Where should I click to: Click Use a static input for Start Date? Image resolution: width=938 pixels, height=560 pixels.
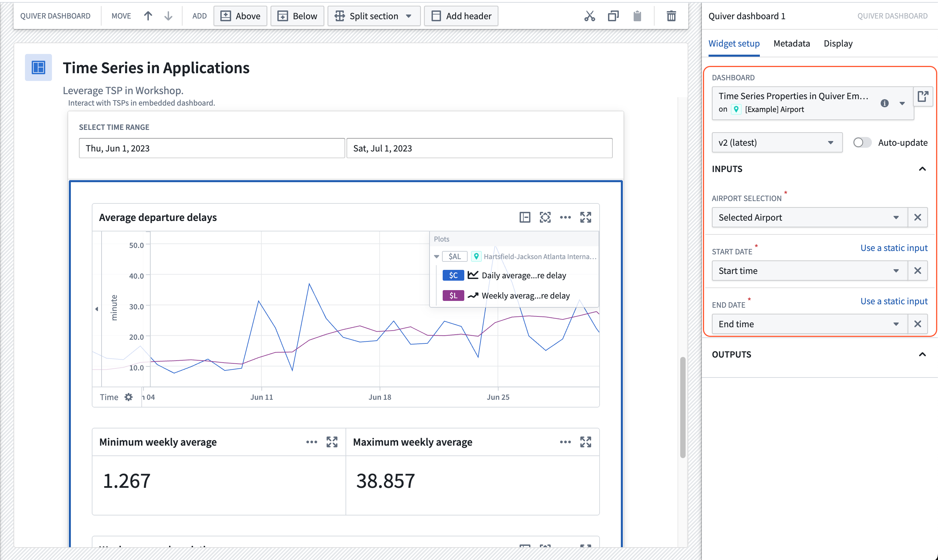[893, 248]
